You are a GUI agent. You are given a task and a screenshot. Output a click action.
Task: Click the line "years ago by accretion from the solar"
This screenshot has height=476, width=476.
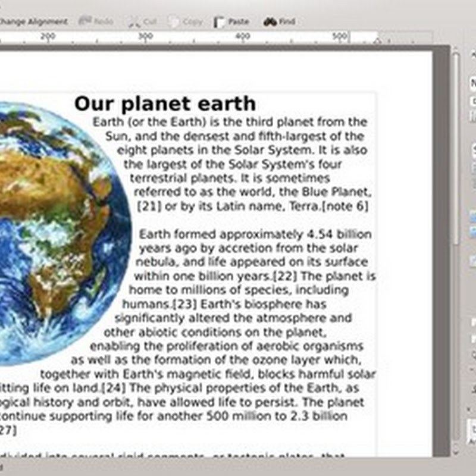point(248,248)
